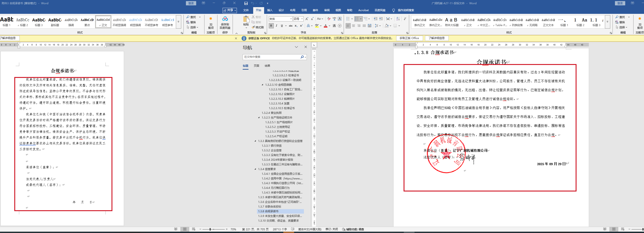
Task: Click the clear formatting eraser icon
Action: [329, 19]
